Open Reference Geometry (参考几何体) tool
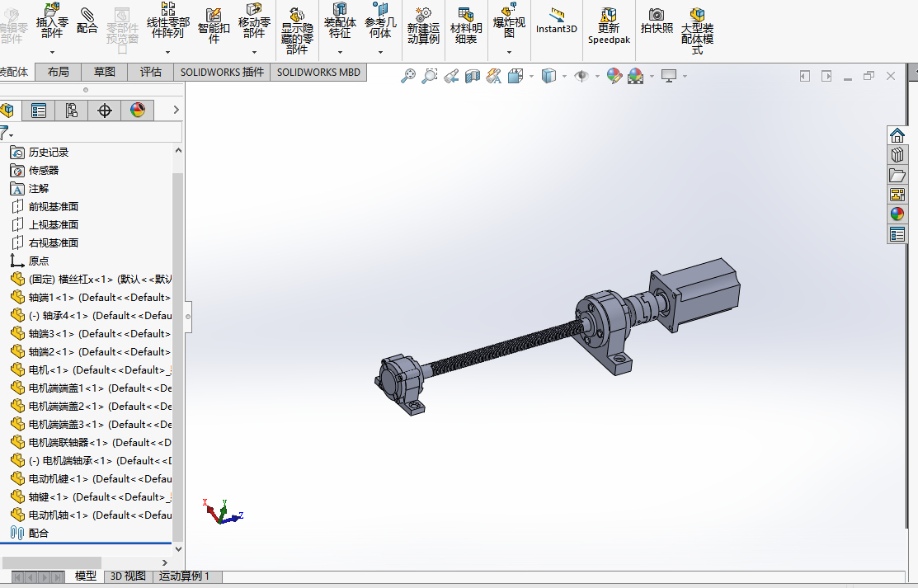 click(380, 21)
